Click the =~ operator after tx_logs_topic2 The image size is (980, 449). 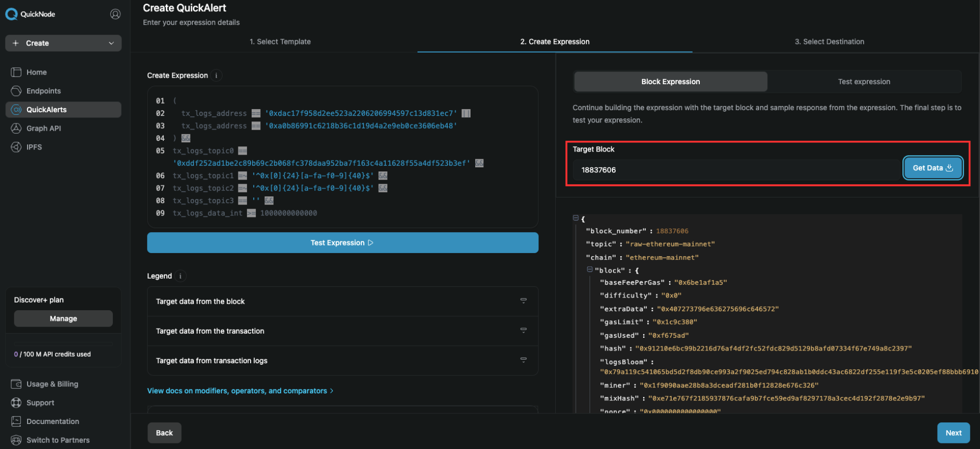[x=243, y=188]
